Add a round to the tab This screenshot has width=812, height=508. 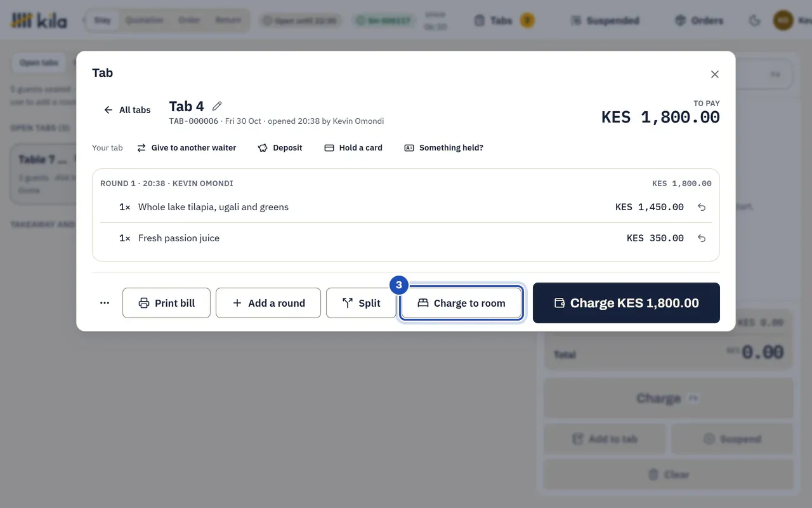click(x=268, y=303)
